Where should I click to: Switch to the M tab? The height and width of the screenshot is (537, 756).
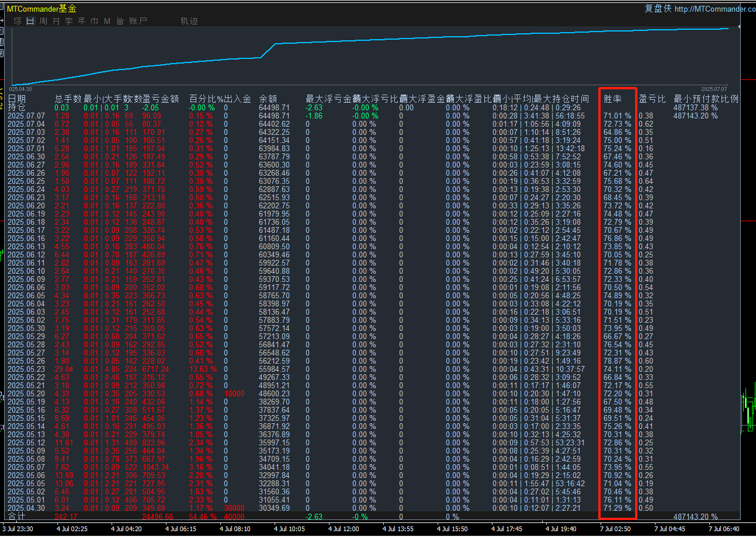tap(107, 21)
